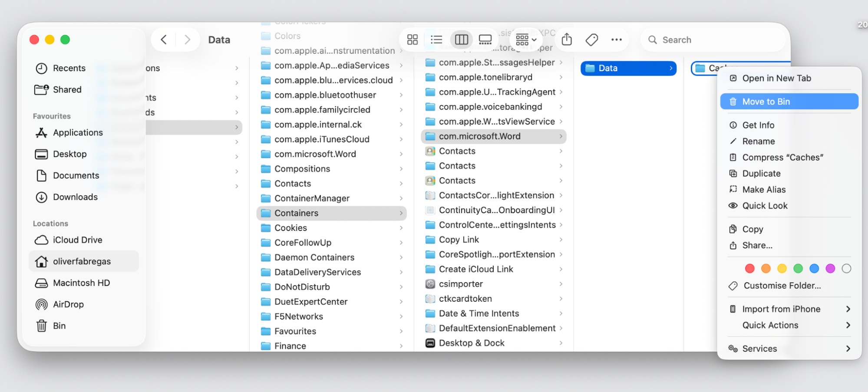Open the group-by options dropdown

pyautogui.click(x=526, y=40)
